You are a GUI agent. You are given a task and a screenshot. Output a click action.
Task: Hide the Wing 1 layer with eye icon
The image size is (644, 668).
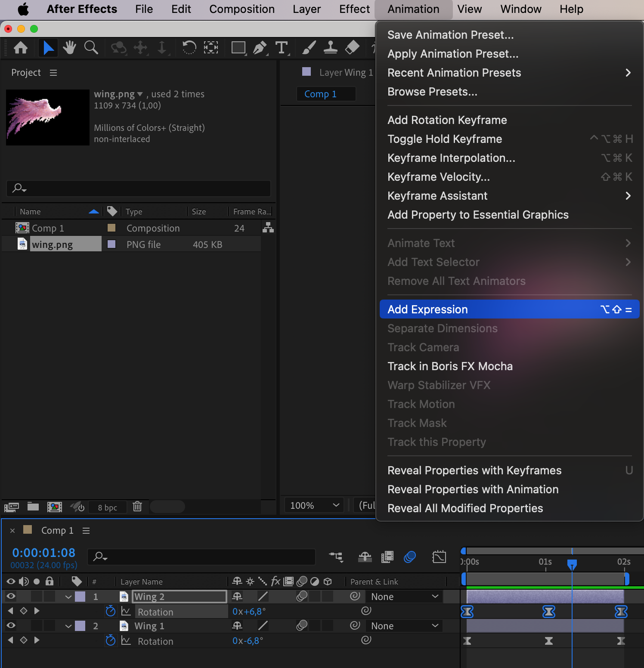coord(11,625)
